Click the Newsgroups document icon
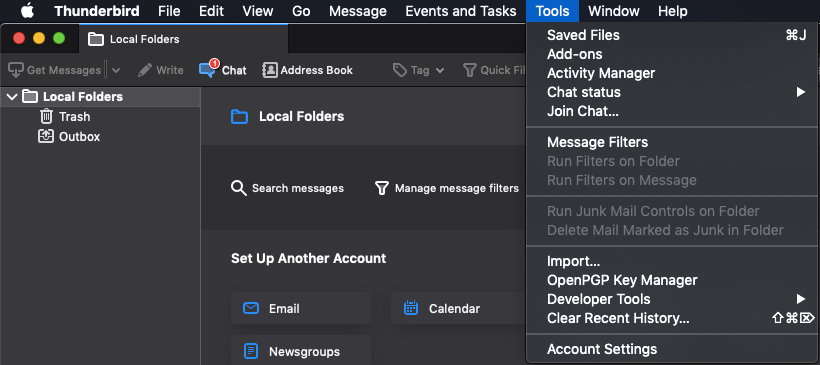The width and height of the screenshot is (820, 365). click(251, 351)
